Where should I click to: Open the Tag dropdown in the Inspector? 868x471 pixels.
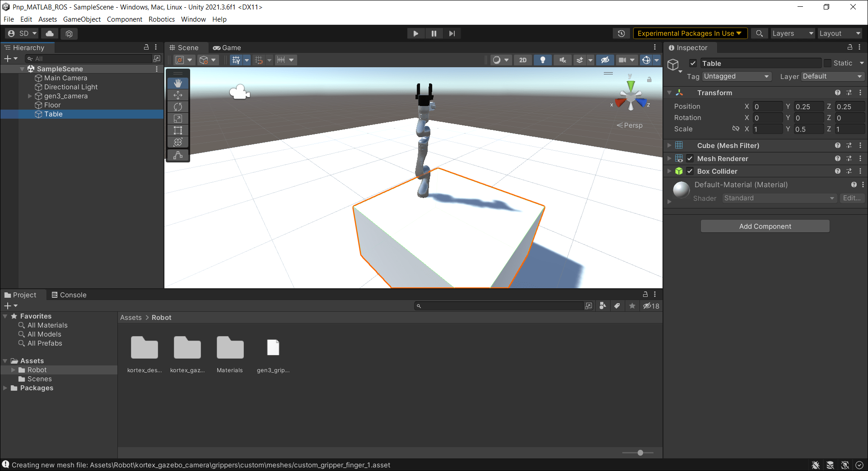click(x=736, y=76)
